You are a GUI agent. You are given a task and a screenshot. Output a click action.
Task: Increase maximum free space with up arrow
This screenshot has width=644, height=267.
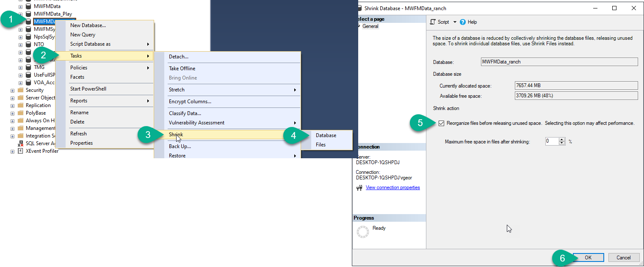[x=562, y=140]
